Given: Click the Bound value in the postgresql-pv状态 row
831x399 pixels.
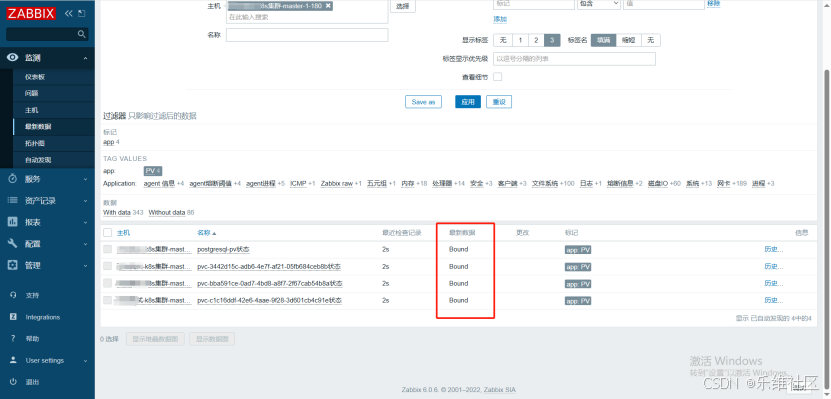Looking at the screenshot, I should pyautogui.click(x=458, y=249).
